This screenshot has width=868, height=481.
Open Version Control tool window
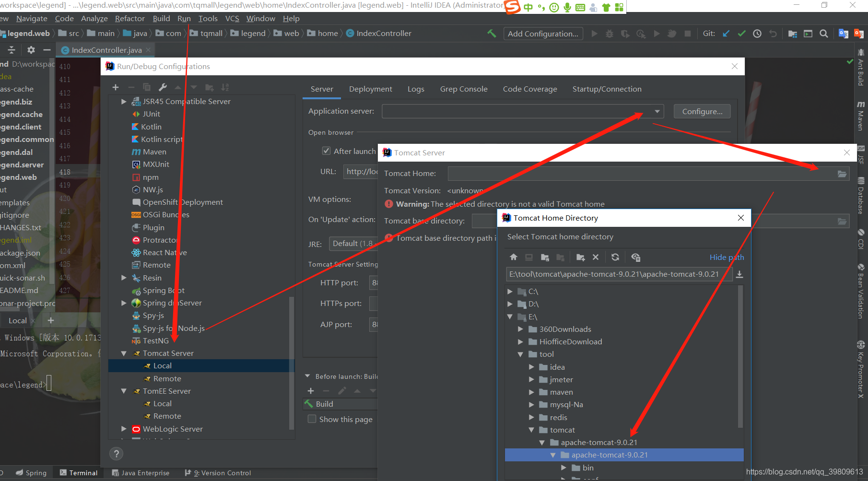(x=218, y=473)
